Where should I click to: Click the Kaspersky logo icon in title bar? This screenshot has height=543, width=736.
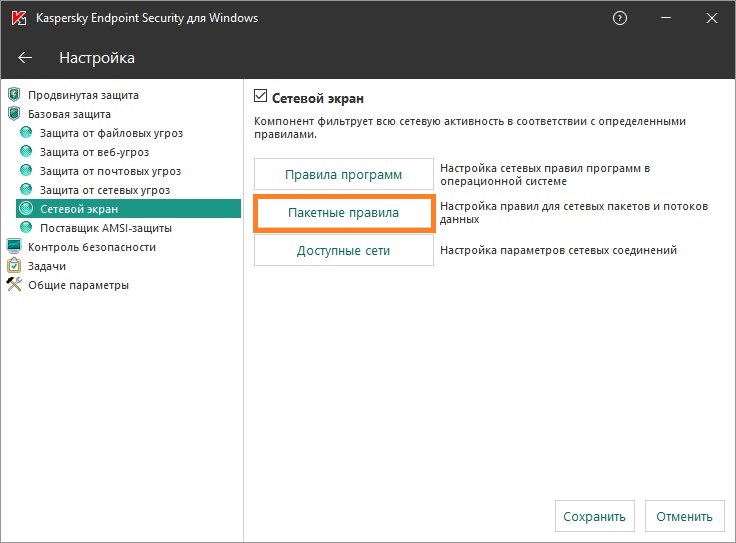(18, 18)
